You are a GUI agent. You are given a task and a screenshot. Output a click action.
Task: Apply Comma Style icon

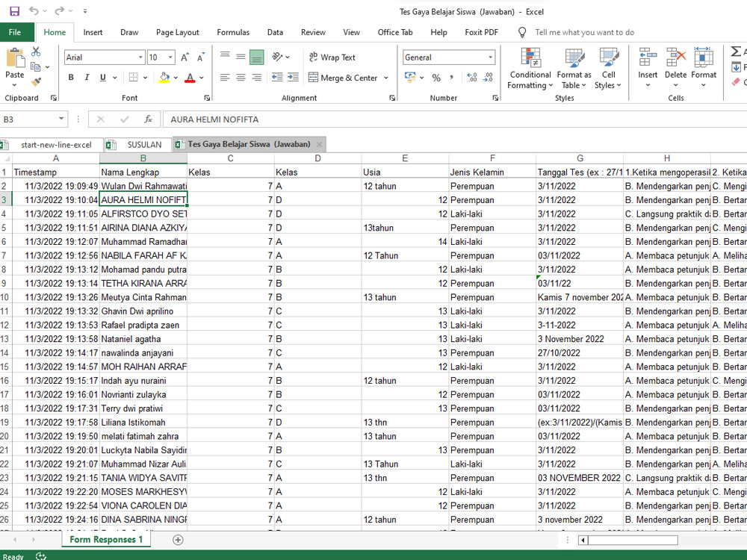(451, 78)
